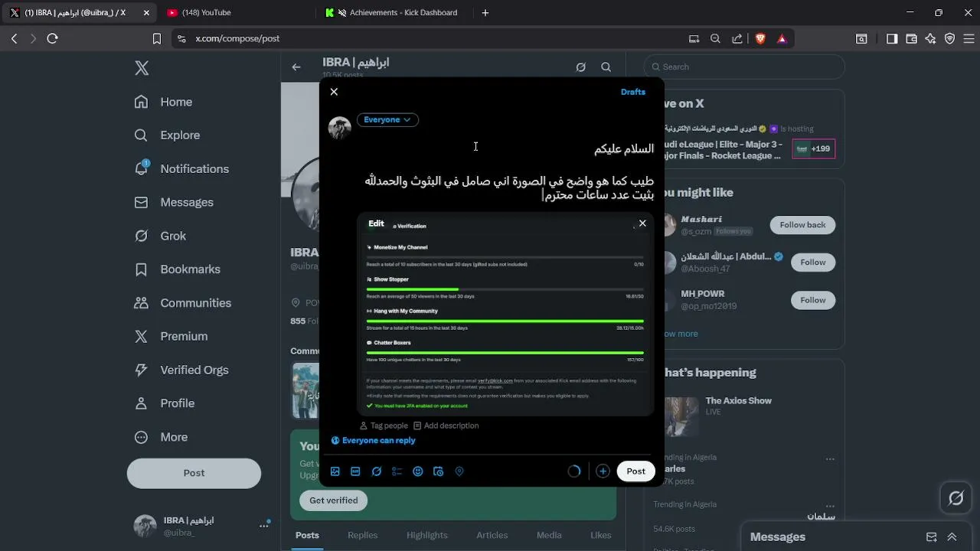The image size is (980, 551).
Task: Remove the attached image from post
Action: (642, 223)
